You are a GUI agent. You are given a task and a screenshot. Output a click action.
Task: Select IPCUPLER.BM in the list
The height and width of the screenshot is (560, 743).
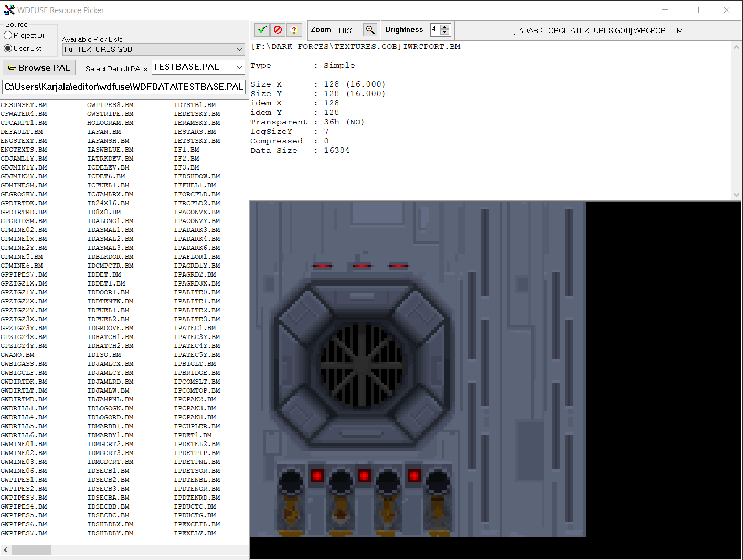(x=197, y=426)
